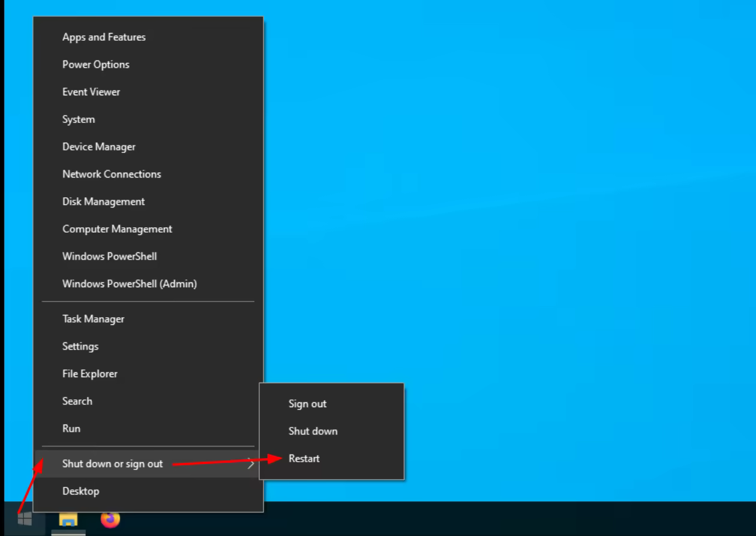Launch Firefox from the taskbar

coord(110,519)
